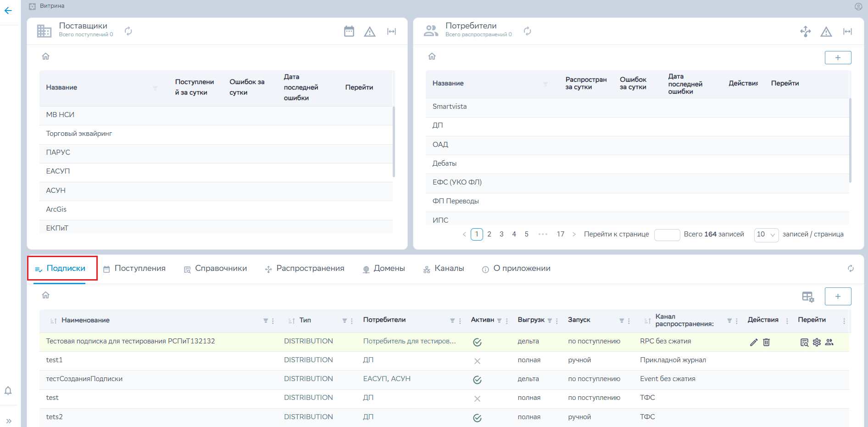This screenshot has height=427, width=868.
Task: Toggle the active checkmark for тестСозданияПодписки
Action: 477,380
